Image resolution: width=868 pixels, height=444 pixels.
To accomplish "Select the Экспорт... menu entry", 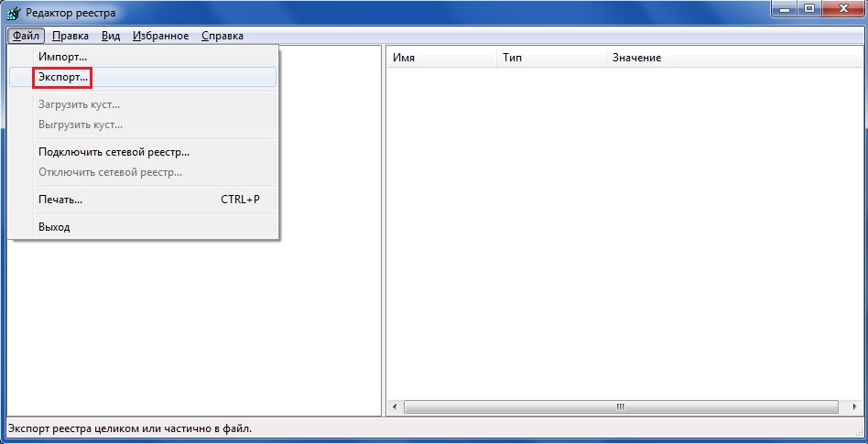I will tap(143, 78).
